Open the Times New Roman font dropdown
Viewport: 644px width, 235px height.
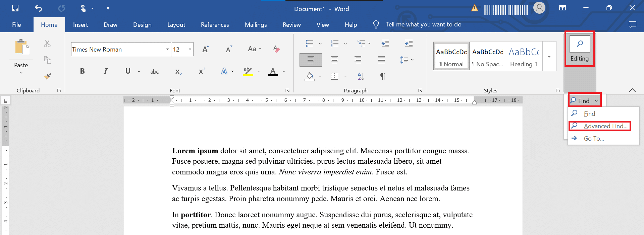tap(167, 49)
